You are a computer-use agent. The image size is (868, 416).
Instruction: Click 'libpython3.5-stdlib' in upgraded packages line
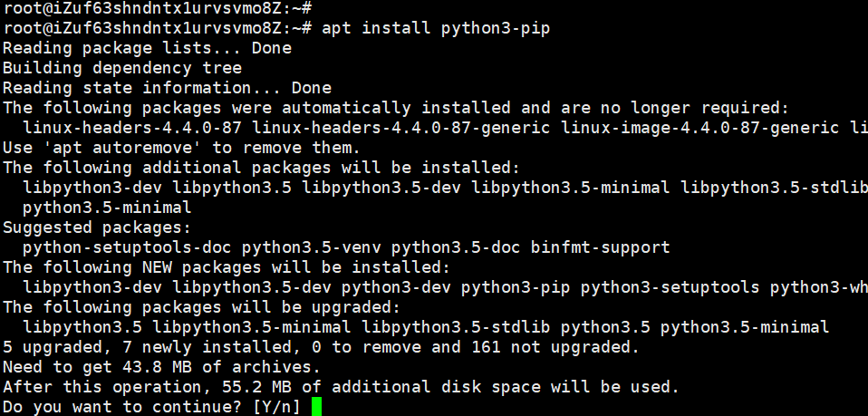[456, 327]
